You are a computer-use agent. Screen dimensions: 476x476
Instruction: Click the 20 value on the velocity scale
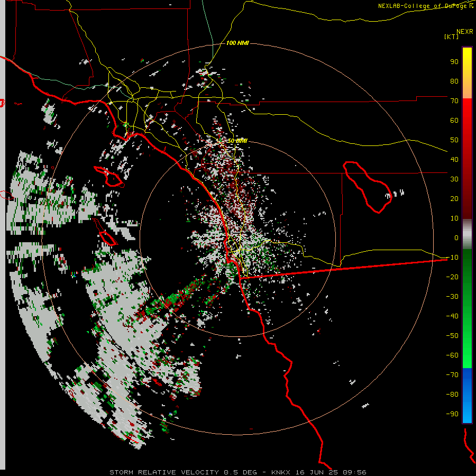pos(454,199)
